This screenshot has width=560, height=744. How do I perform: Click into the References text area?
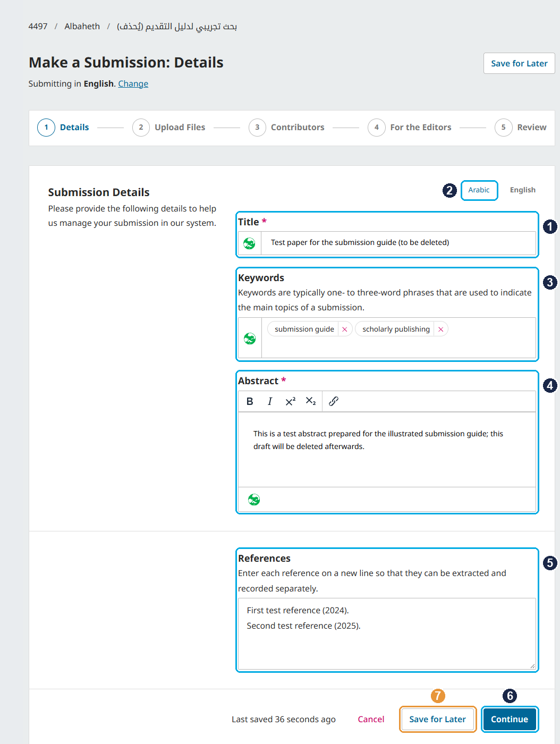[387, 633]
